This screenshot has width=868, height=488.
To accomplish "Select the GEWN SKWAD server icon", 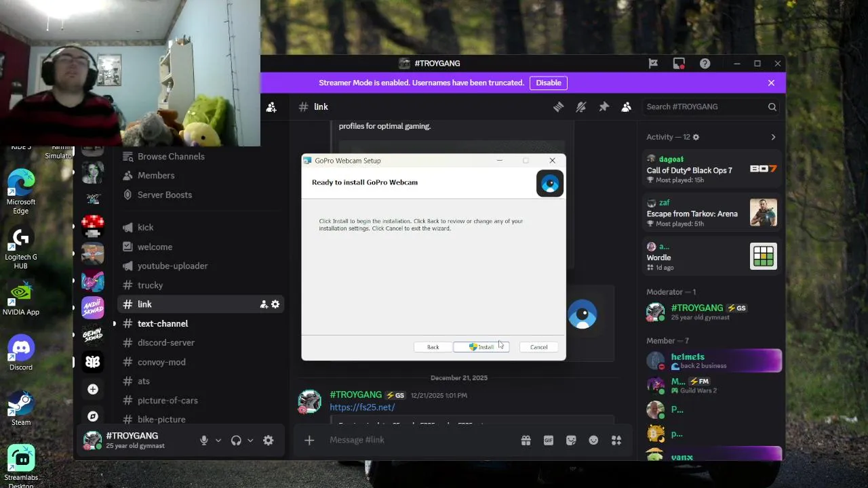I will coord(93,335).
